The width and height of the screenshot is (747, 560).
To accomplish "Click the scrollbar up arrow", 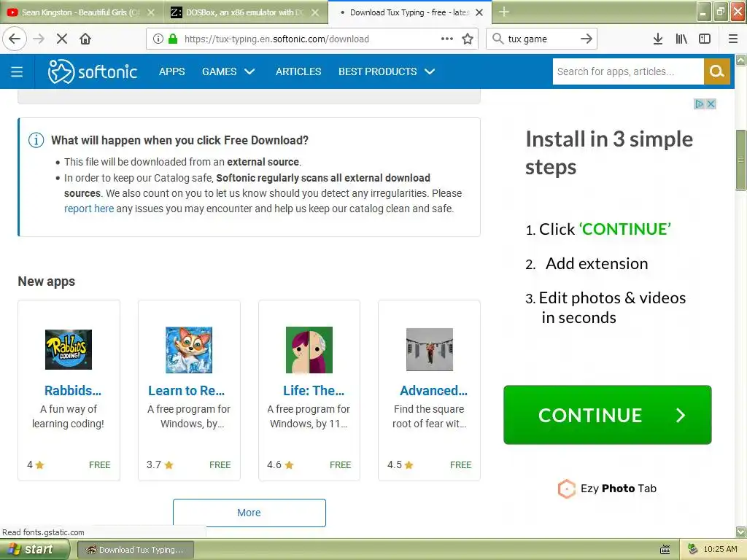I will pyautogui.click(x=741, y=60).
